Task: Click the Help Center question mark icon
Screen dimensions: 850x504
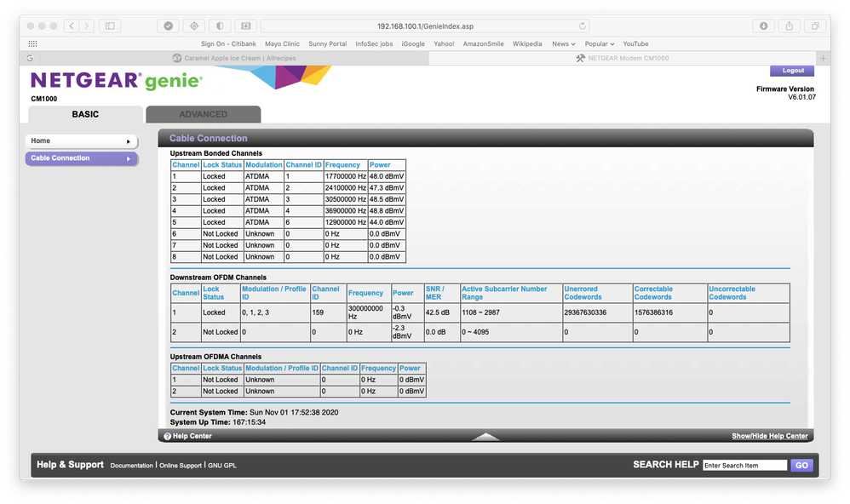Action: pos(167,436)
